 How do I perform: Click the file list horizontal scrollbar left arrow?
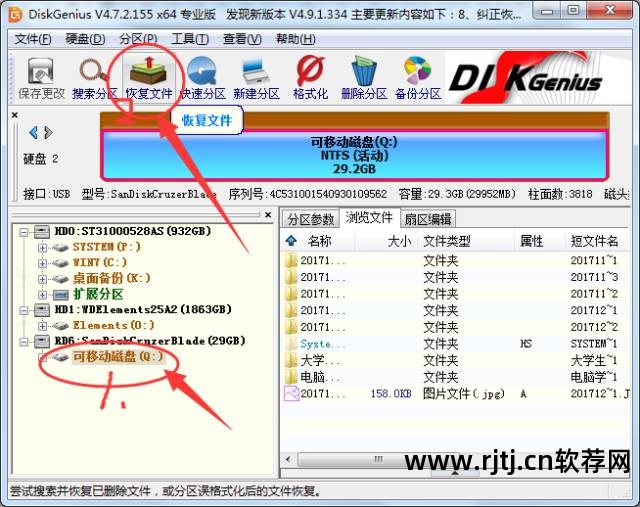click(288, 459)
